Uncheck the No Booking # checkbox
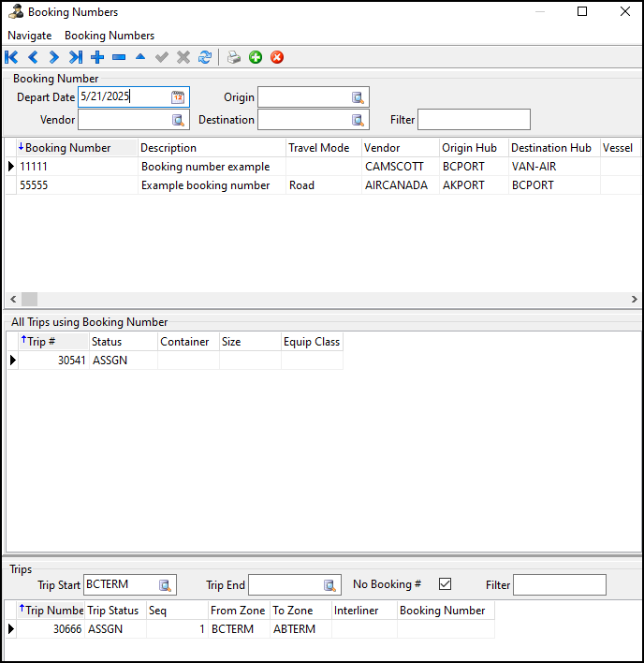The height and width of the screenshot is (663, 644). (445, 584)
